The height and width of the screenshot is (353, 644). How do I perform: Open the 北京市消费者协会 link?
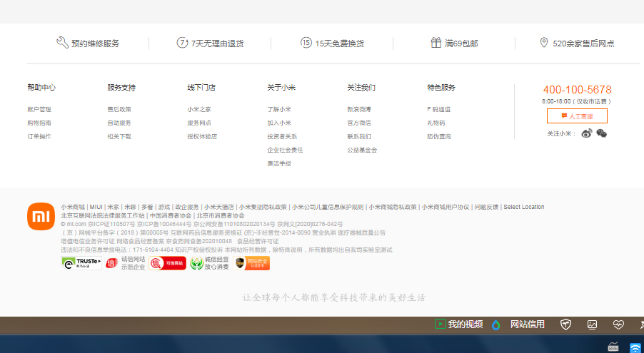click(221, 215)
